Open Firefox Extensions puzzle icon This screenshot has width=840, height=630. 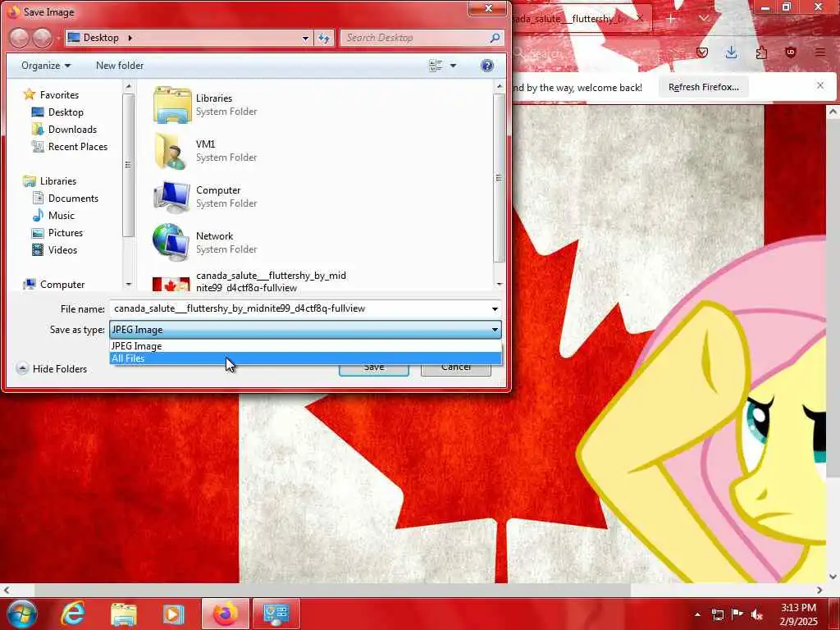coord(761,52)
